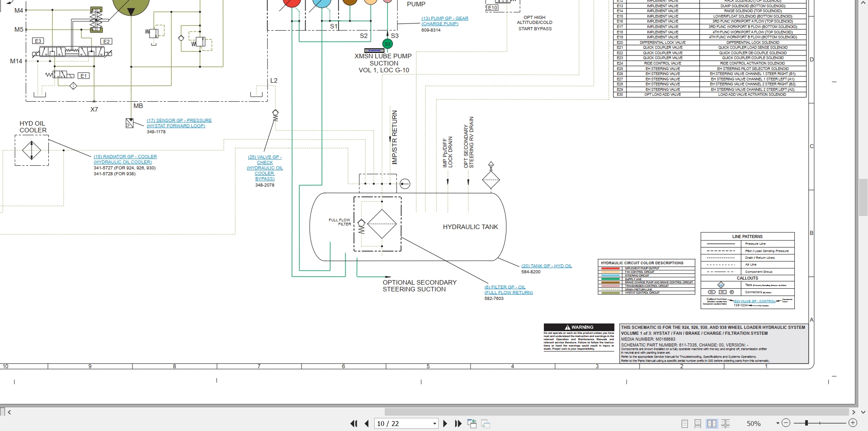
Task: Click the IMPLEMENT PUMP OUTPUT color swatch
Action: pyautogui.click(x=610, y=268)
